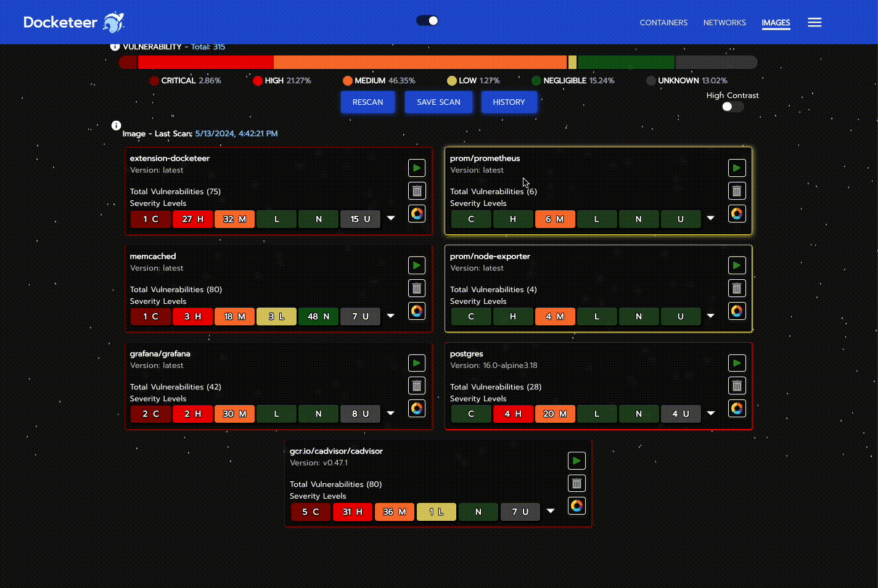Image resolution: width=878 pixels, height=588 pixels.
Task: Delete the gcr.io/cadvisor/cadvisor image
Action: click(x=576, y=483)
